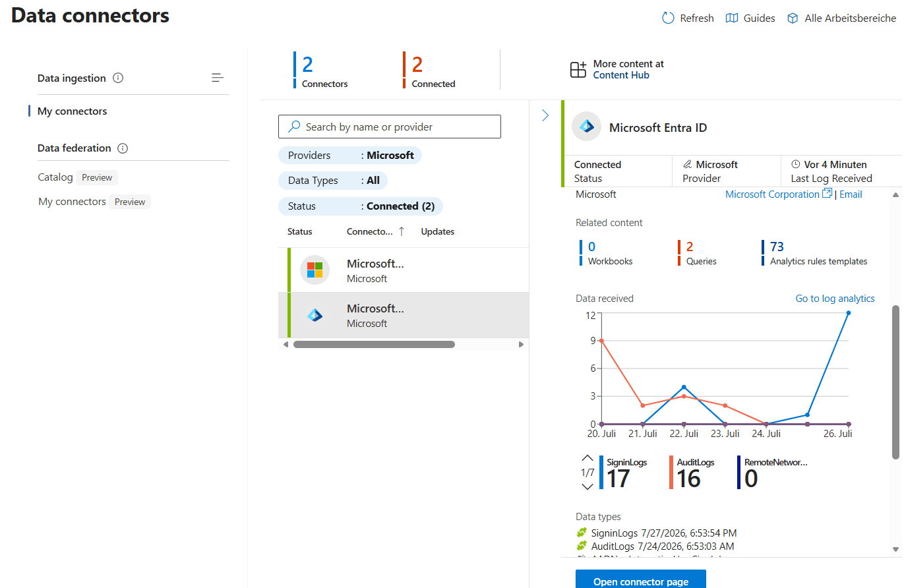
Task: Open the Microsoft Corporation link
Action: [772, 194]
